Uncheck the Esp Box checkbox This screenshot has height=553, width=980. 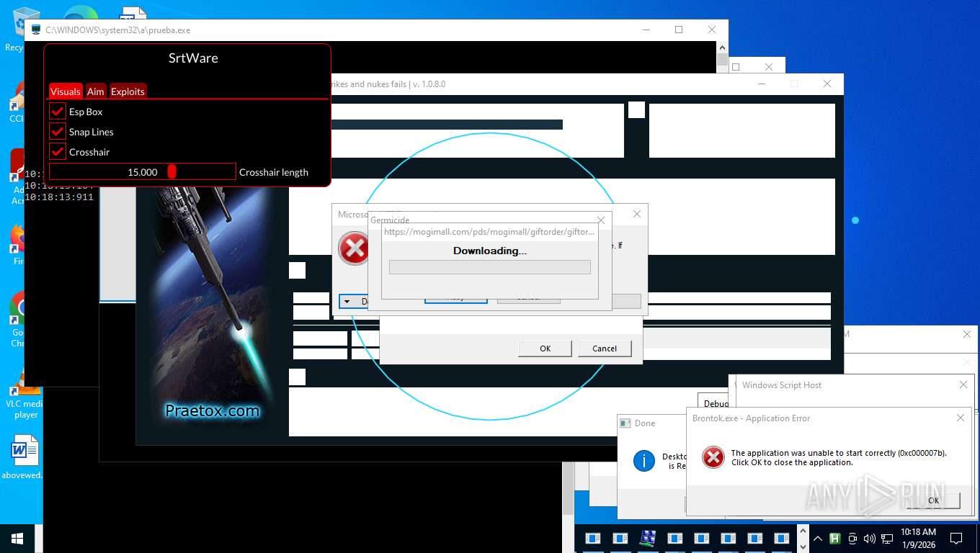58,112
